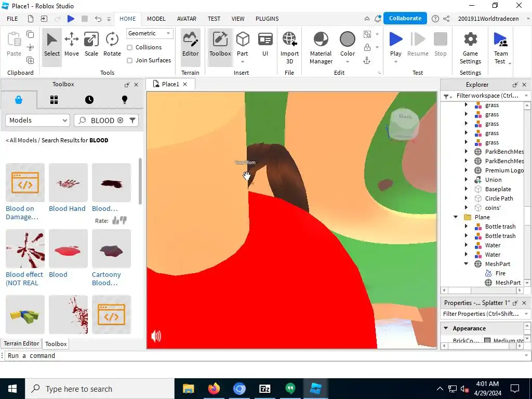This screenshot has height=399, width=532.
Task: Click the Group icon in Edit
Action: [x=367, y=34]
